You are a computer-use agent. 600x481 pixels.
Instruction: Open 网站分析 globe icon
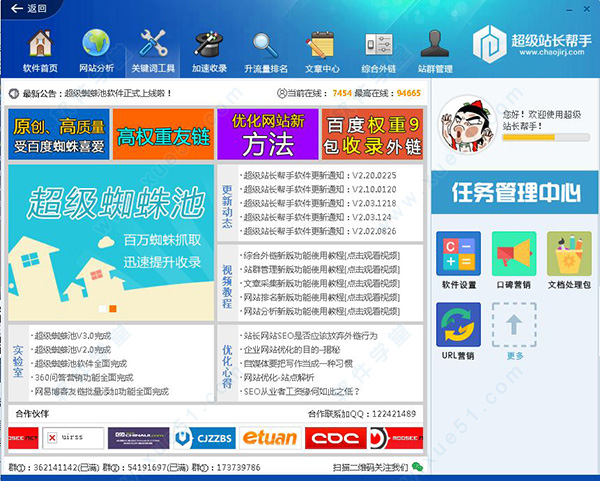[x=96, y=43]
